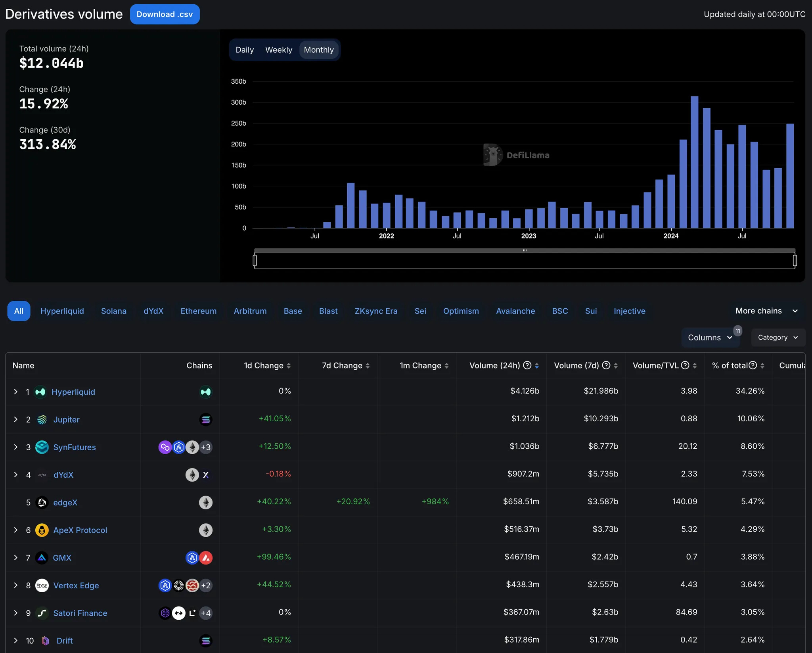
Task: Open the Drift protocol link
Action: pos(65,641)
